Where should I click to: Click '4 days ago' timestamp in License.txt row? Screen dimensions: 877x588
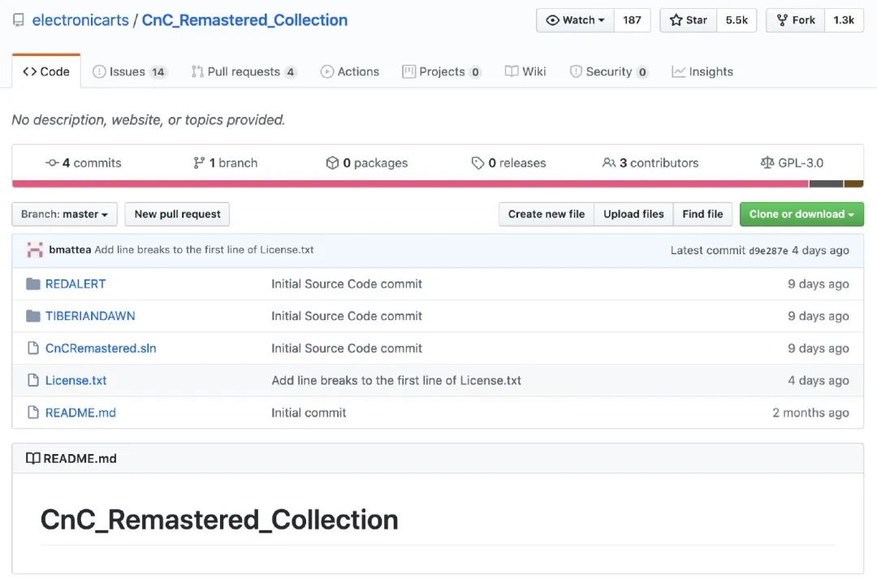(x=819, y=380)
